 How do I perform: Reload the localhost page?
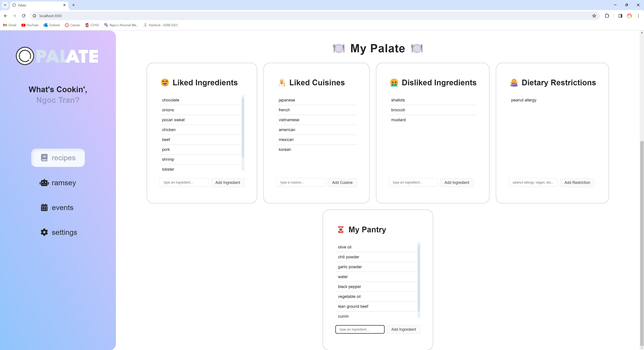(x=23, y=16)
